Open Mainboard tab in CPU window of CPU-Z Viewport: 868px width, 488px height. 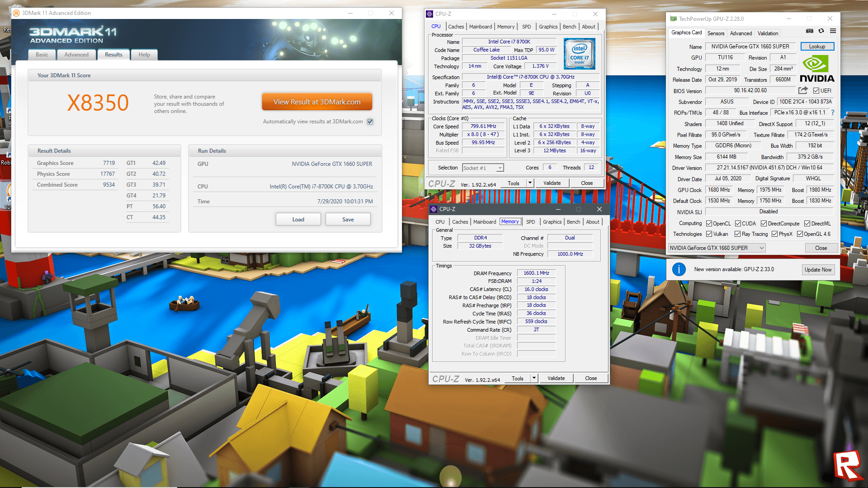click(480, 27)
